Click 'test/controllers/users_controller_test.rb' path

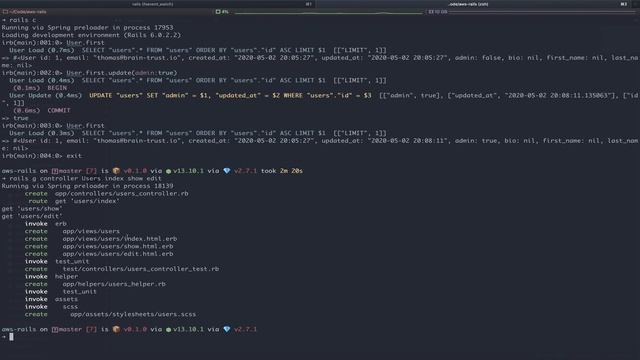tap(141, 269)
